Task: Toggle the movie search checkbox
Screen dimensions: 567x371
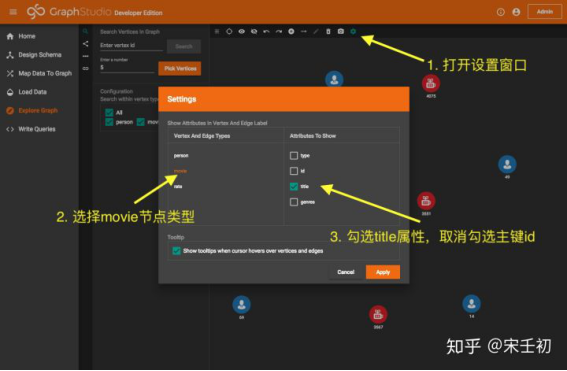Action: point(141,122)
